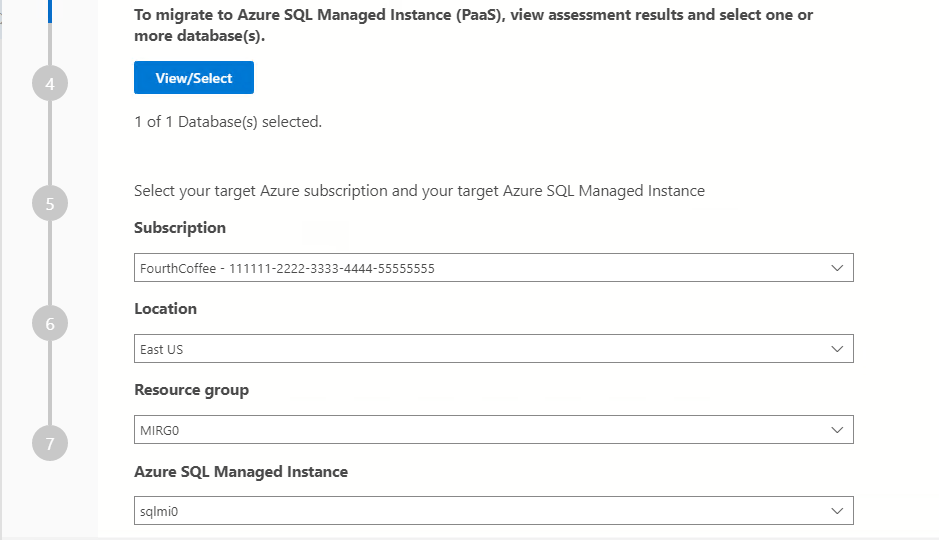Click the step 4 circle indicator
This screenshot has height=540, width=939.
click(50, 84)
